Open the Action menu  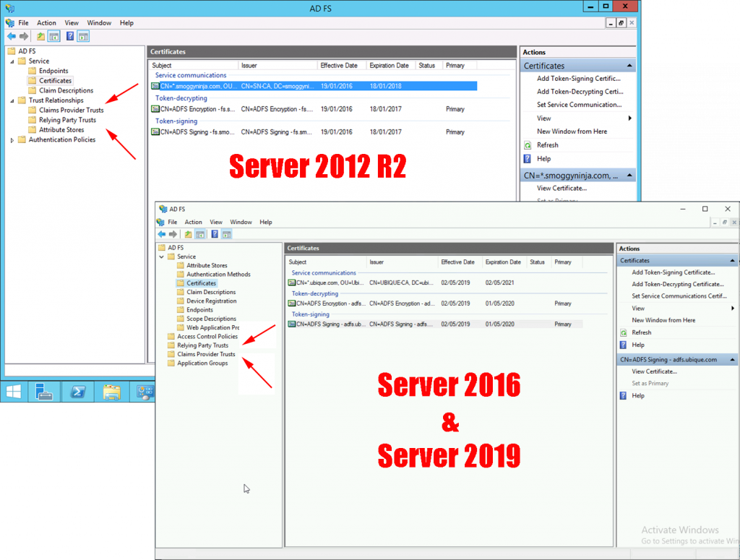[x=46, y=22]
